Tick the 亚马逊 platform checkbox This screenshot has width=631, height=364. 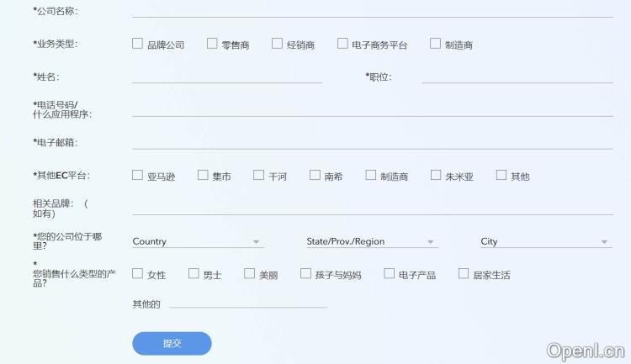pyautogui.click(x=138, y=176)
